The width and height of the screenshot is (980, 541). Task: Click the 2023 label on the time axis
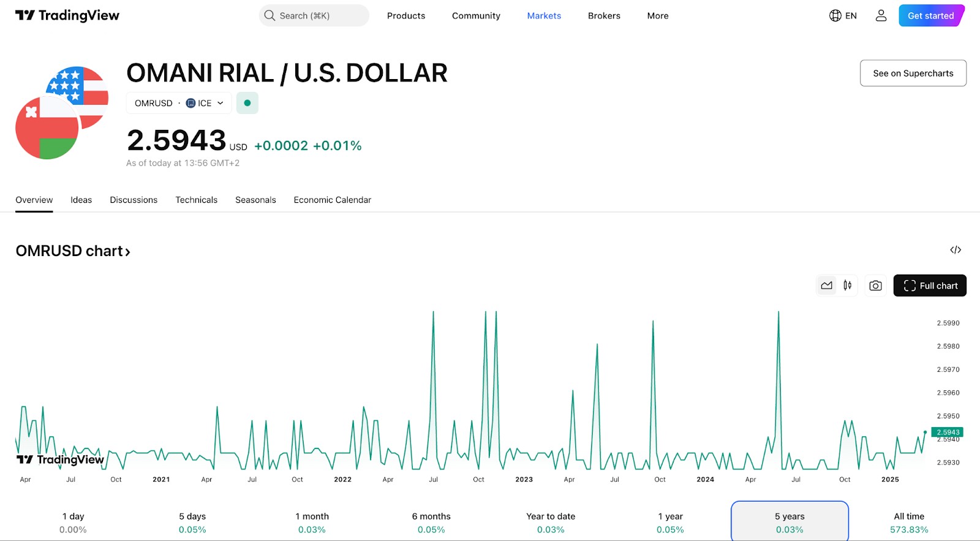(x=524, y=479)
